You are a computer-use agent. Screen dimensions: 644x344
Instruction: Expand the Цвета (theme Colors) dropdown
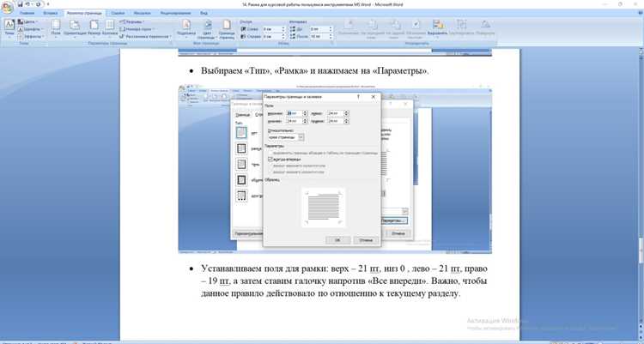tap(28, 21)
